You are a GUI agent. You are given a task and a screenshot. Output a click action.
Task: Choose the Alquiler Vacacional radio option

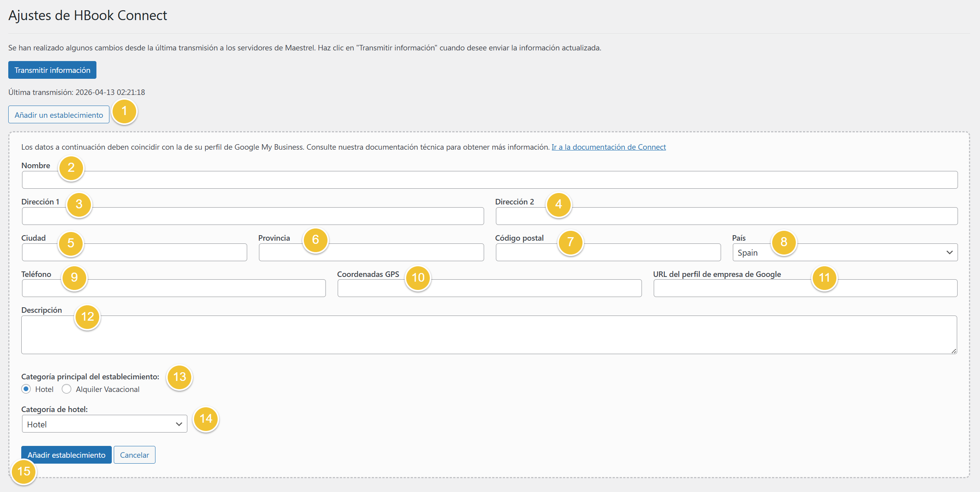[67, 389]
